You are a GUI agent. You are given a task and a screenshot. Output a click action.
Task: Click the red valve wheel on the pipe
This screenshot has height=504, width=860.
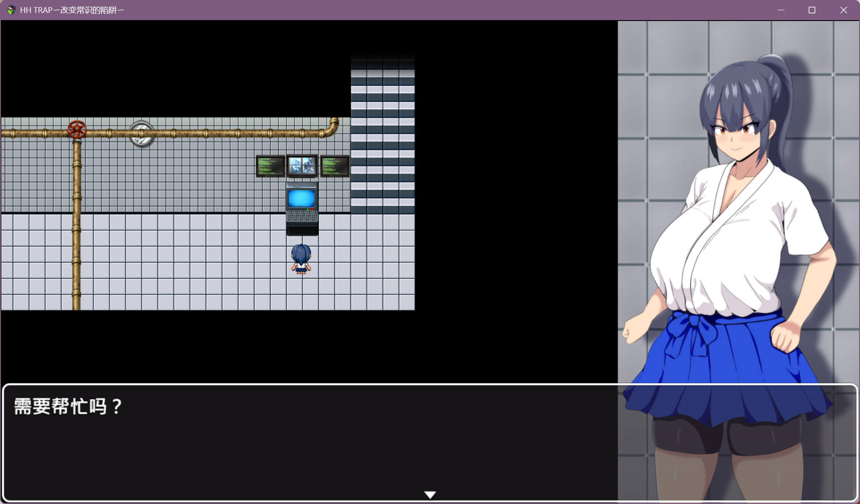[77, 129]
